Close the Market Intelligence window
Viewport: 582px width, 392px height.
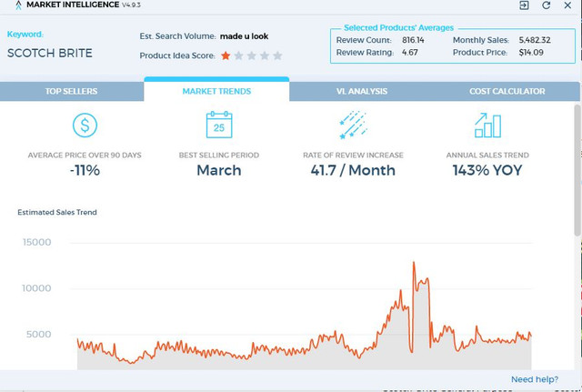[x=567, y=5]
